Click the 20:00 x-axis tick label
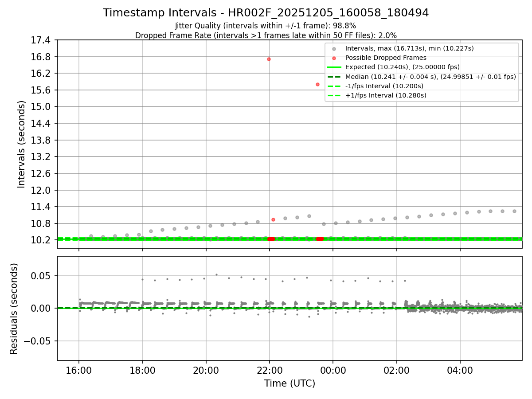The height and width of the screenshot is (399, 532). 206,370
